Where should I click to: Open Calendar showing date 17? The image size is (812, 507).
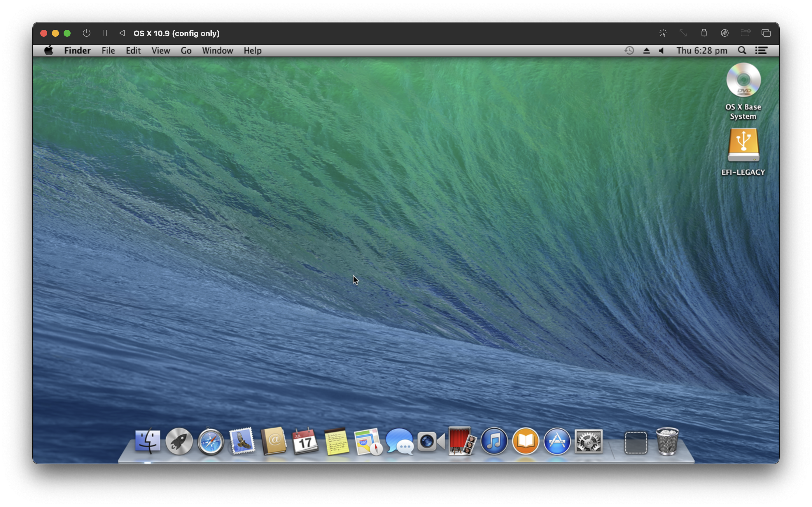coord(305,441)
